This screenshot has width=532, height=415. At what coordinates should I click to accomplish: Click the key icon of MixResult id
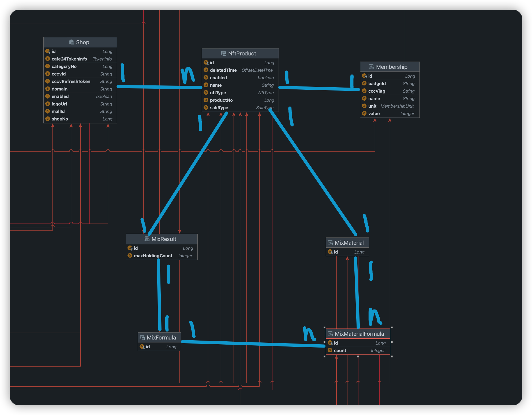tap(130, 248)
